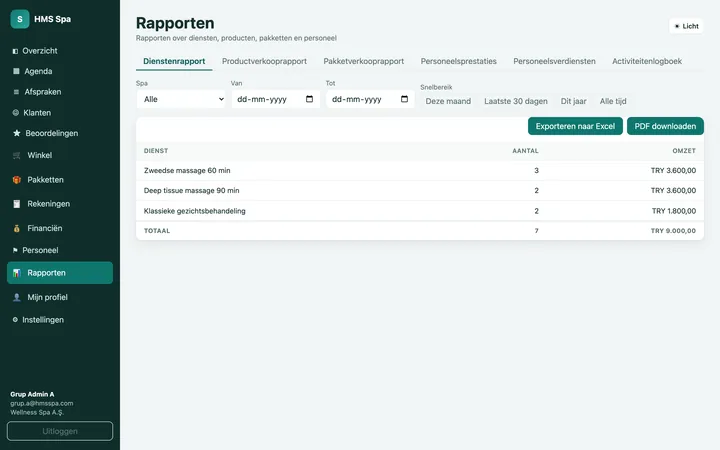This screenshot has height=450, width=720.
Task: Select the Deze maand quick range
Action: pyautogui.click(x=448, y=101)
